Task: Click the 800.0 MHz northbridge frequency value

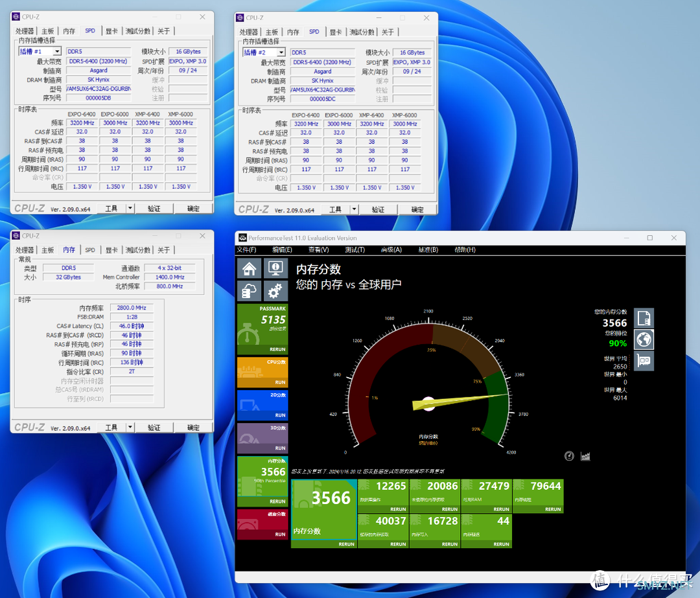Action: 170,286
